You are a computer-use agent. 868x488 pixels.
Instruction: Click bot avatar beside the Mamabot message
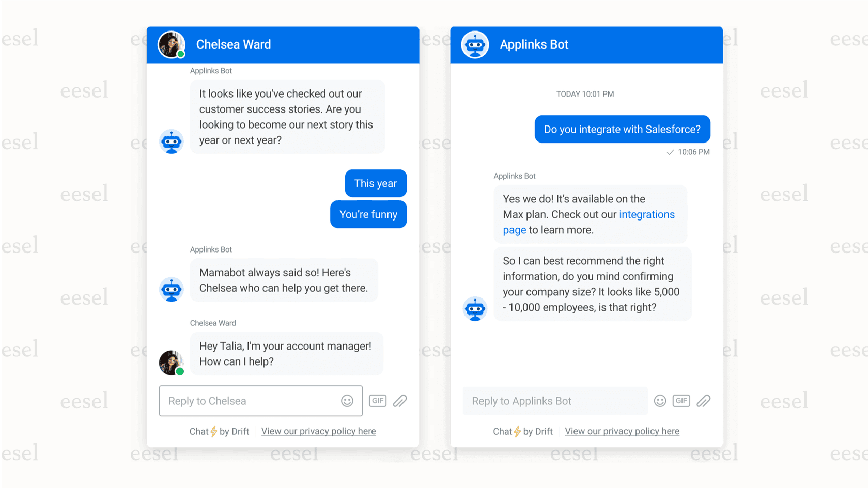pos(172,289)
